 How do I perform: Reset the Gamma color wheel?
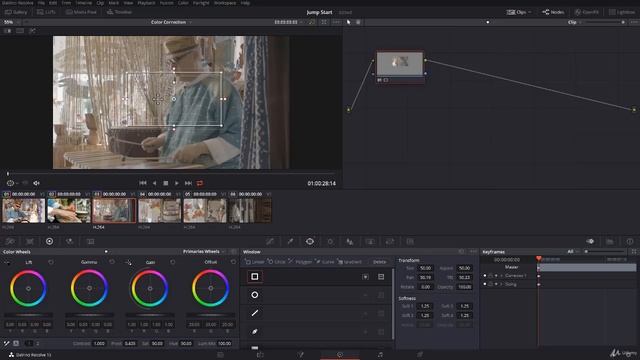(x=112, y=262)
